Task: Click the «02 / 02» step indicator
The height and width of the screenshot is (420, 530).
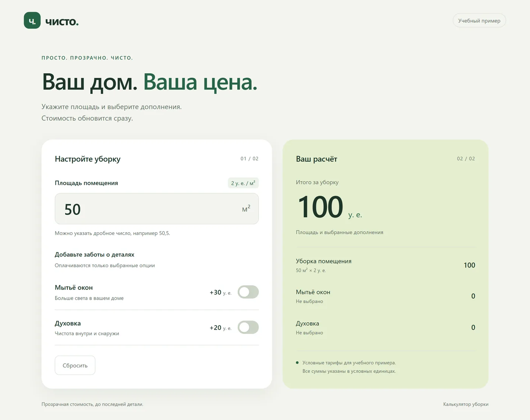Action: click(466, 159)
